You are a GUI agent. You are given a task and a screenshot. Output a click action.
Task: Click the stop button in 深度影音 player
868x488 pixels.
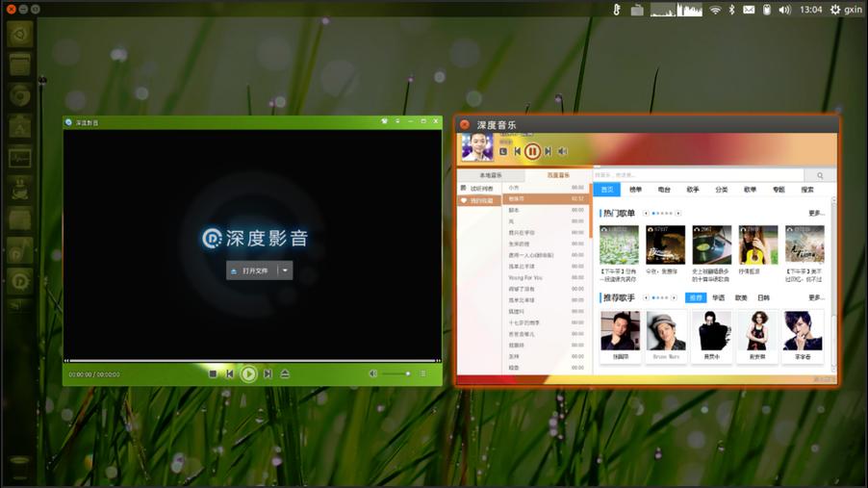pyautogui.click(x=213, y=373)
